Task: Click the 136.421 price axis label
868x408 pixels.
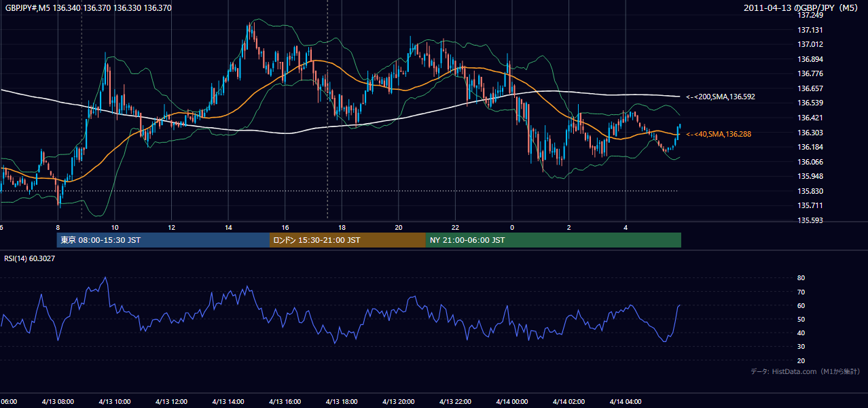Action: coord(810,118)
